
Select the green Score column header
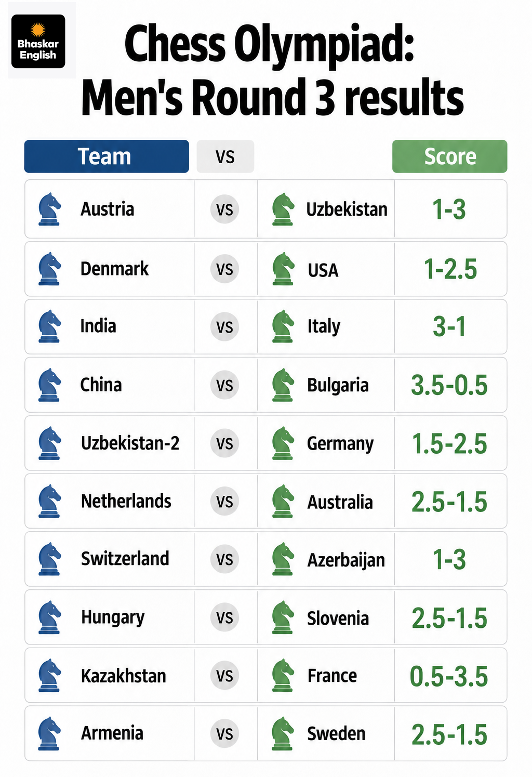(450, 156)
